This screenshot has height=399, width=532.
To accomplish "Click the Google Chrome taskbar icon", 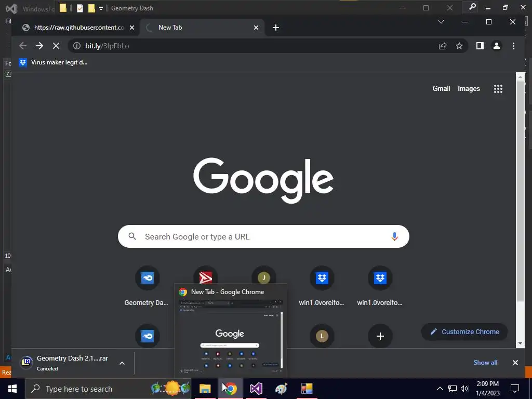I will pyautogui.click(x=231, y=389).
